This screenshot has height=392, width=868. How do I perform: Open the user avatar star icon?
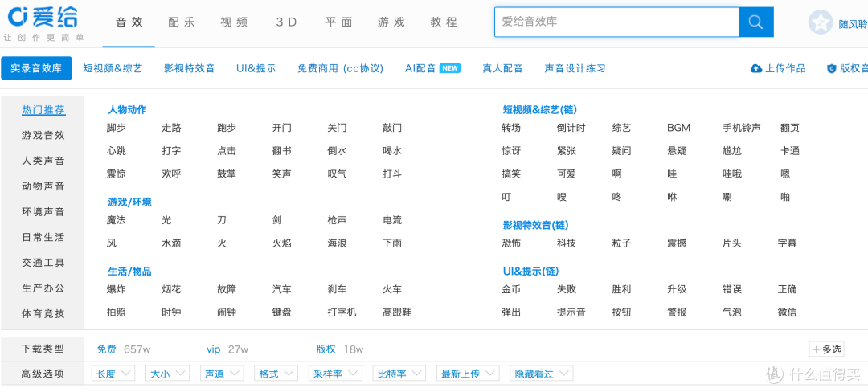(821, 22)
